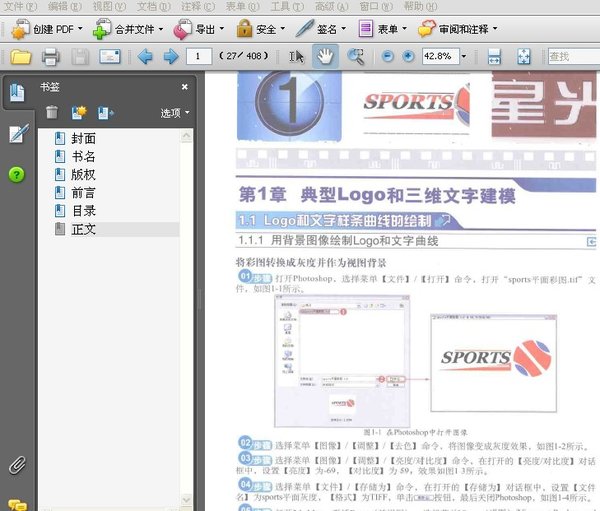Click the page number input field
This screenshot has height=511, width=600.
[199, 56]
